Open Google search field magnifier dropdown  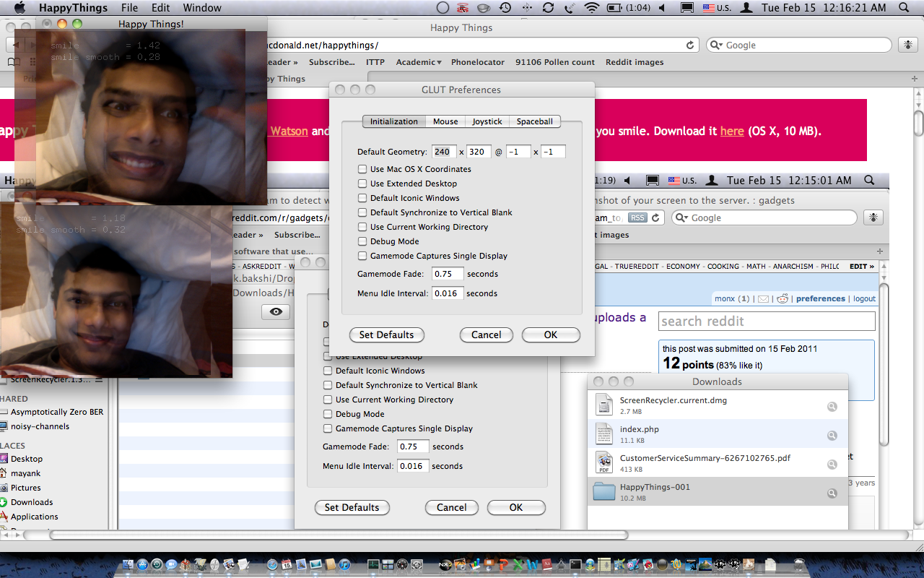point(716,45)
